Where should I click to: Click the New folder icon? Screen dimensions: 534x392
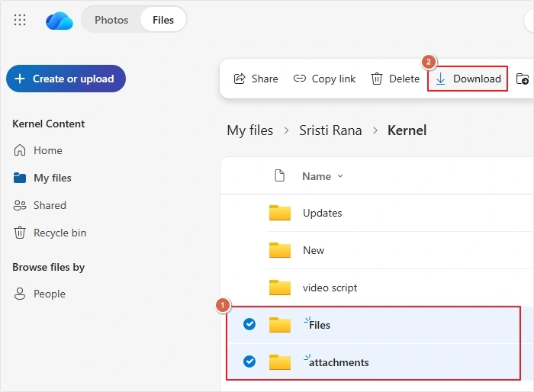tap(280, 250)
